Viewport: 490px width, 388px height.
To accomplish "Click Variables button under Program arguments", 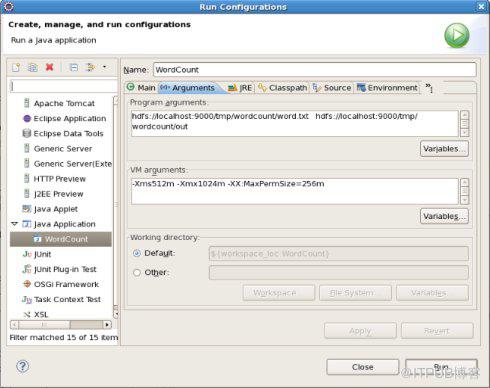I will click(444, 149).
